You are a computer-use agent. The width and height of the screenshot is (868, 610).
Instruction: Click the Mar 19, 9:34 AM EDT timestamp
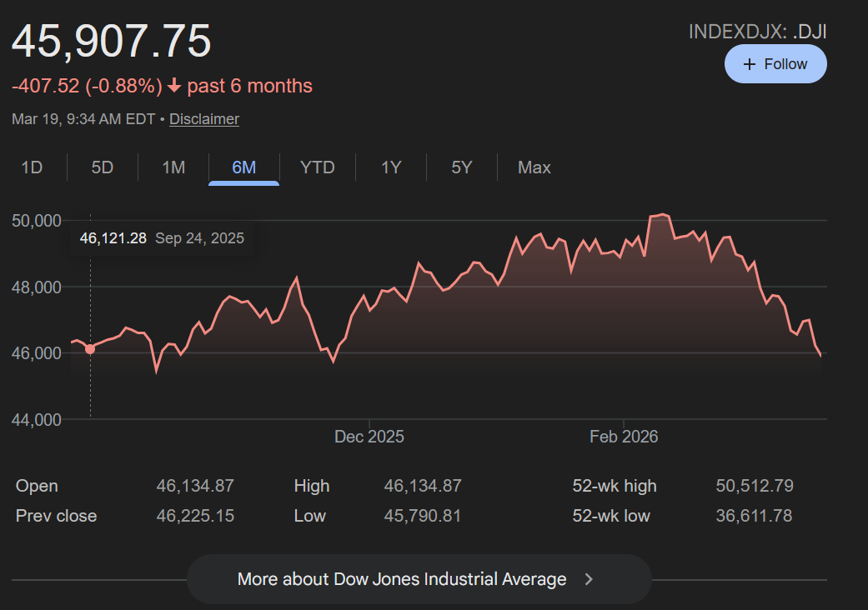(83, 119)
